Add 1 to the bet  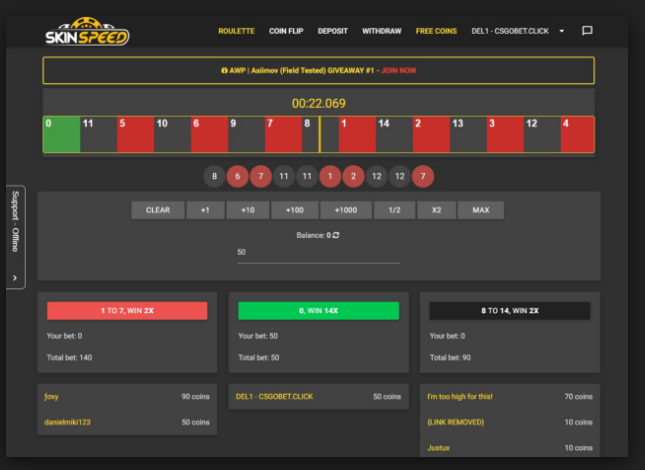pos(205,210)
